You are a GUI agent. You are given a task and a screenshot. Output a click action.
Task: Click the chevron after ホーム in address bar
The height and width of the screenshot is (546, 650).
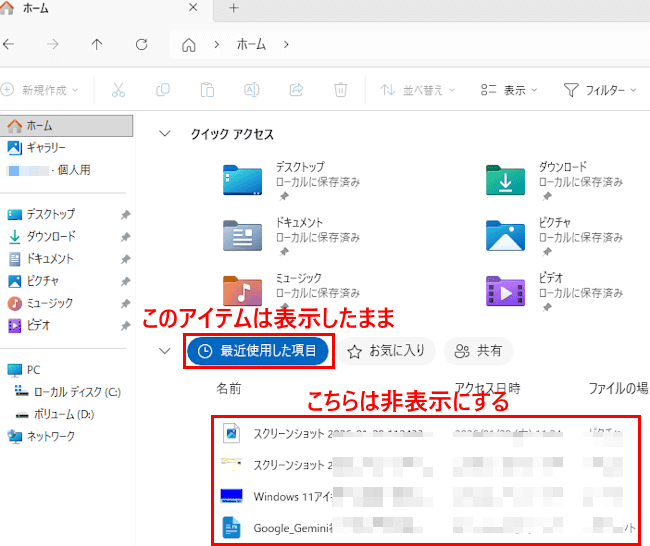[x=286, y=44]
